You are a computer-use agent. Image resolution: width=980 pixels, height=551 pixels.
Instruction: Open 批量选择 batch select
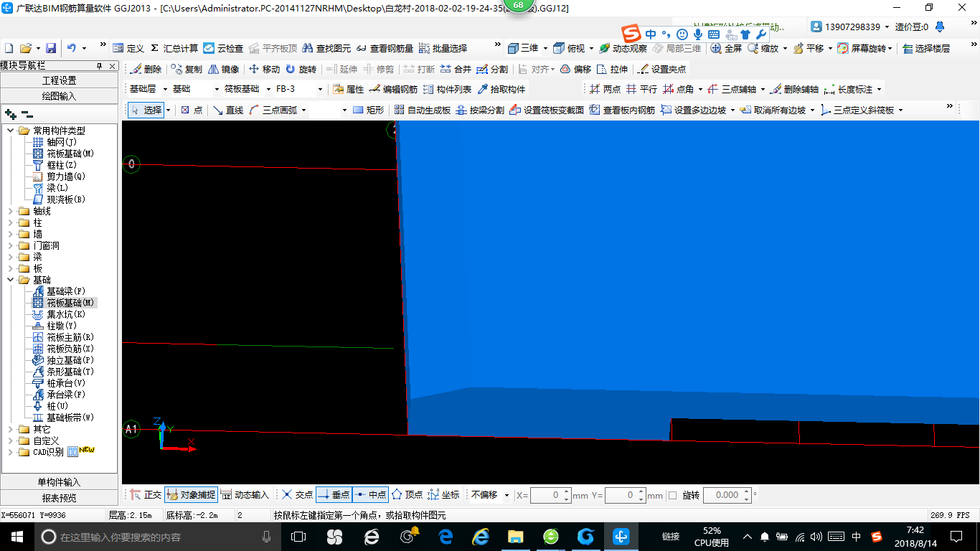coord(443,48)
